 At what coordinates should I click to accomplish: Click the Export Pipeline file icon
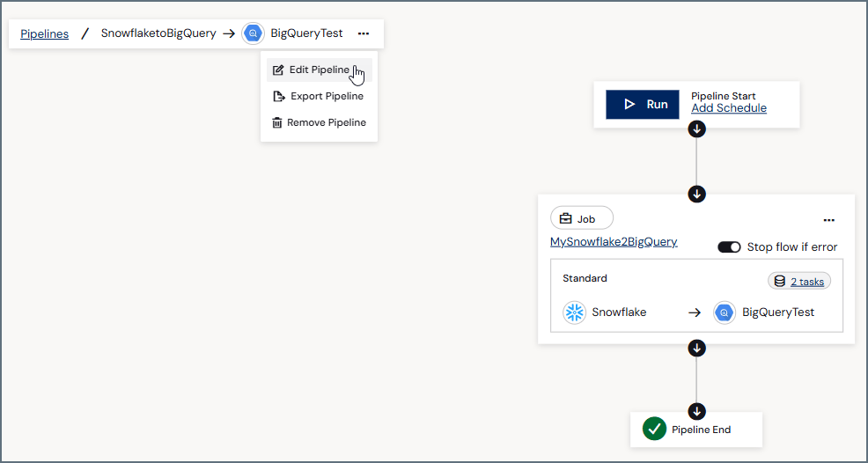279,96
